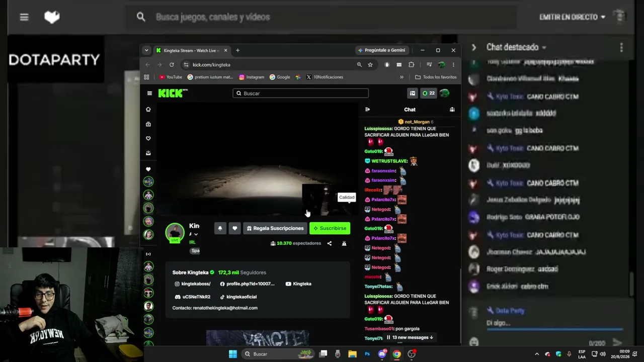
Task: Open Chrome three-dot menu
Action: [x=453, y=64]
